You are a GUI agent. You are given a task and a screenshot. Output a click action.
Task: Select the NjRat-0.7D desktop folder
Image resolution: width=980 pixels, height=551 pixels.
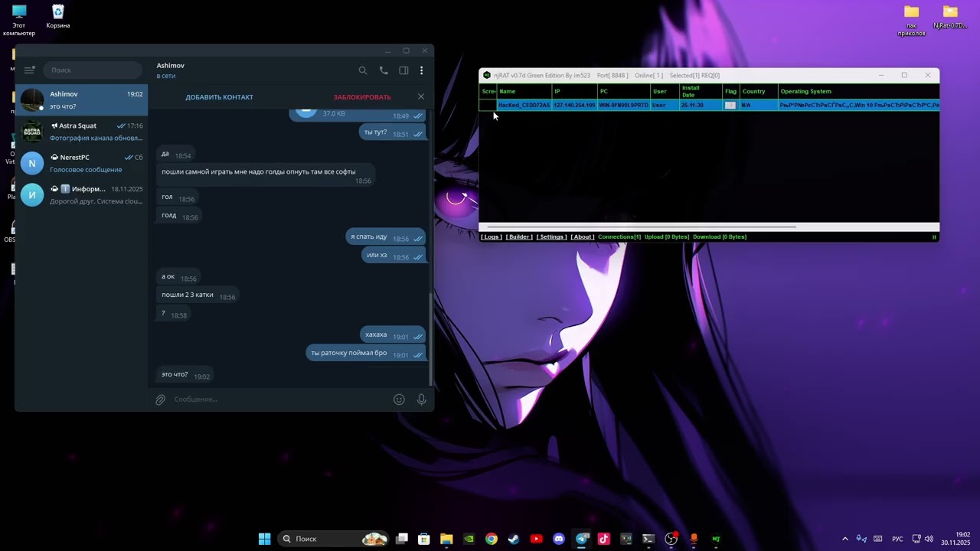point(950,17)
